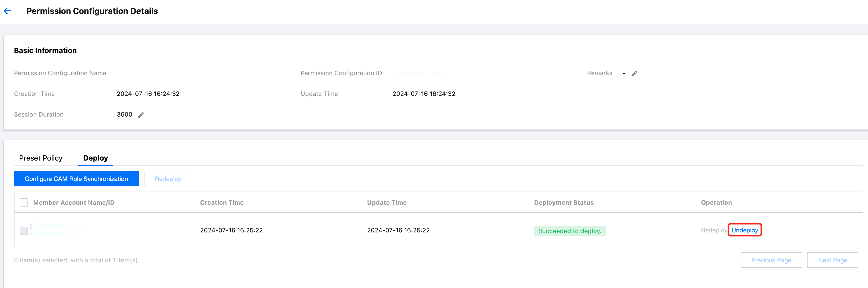
Task: Click the Member Account Name/ID column header
Action: (74, 202)
